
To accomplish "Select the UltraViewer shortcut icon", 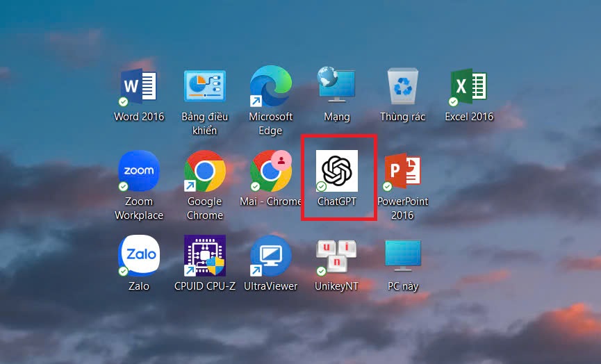I will pos(270,256).
